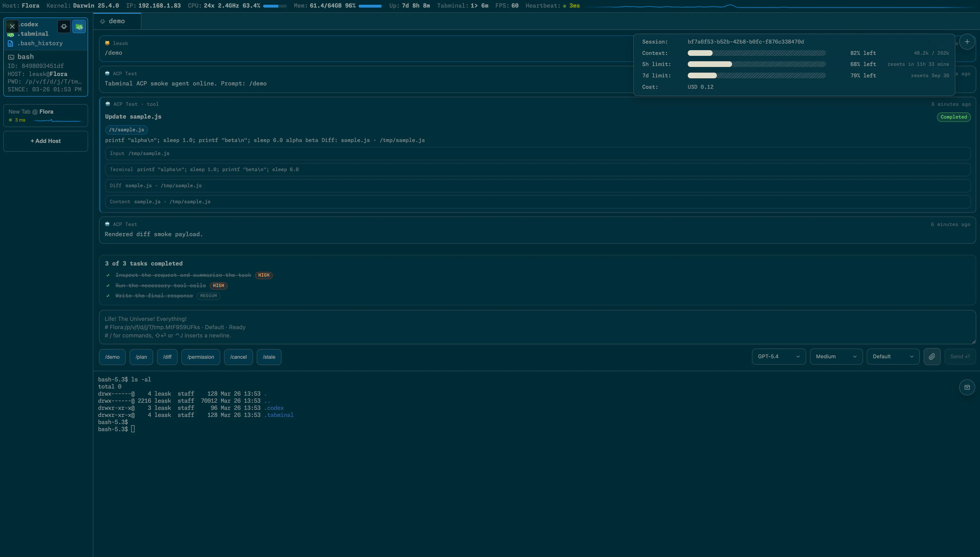The image size is (980, 557).
Task: Click the + Add Host button
Action: pos(45,141)
